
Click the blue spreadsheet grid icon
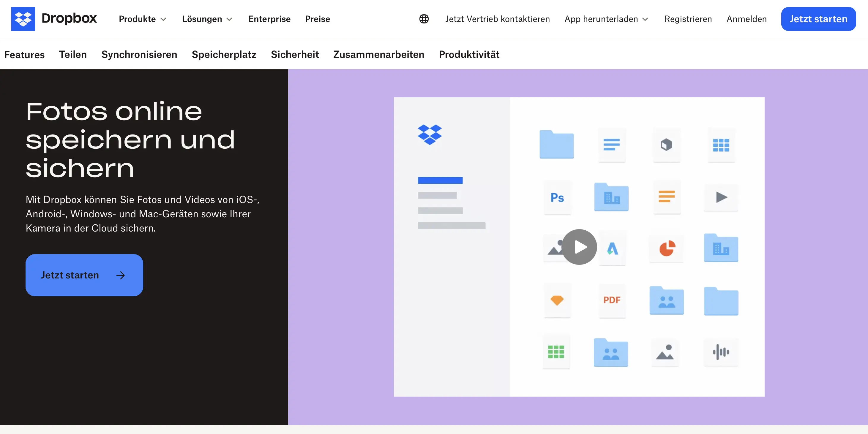(721, 145)
